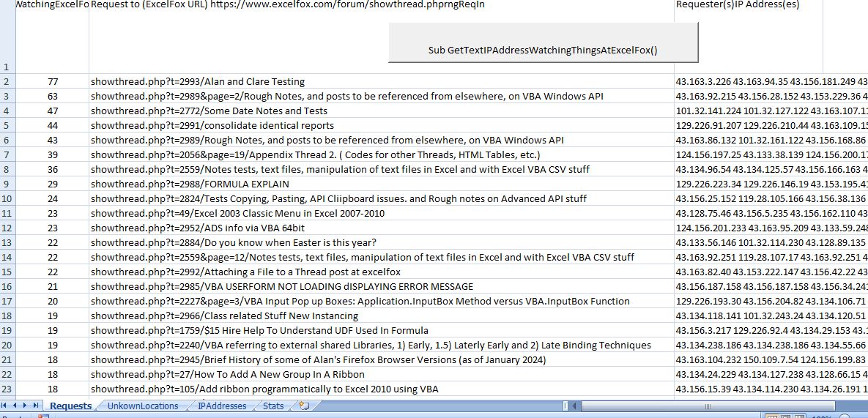The height and width of the screenshot is (418, 868).
Task: Select row header 23
Action: 7,389
